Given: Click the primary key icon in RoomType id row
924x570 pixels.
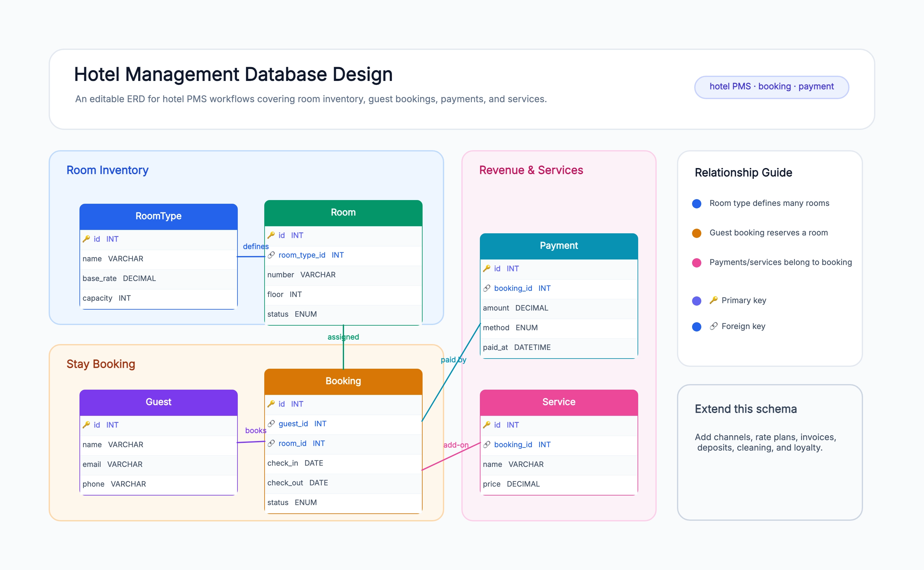Looking at the screenshot, I should 86,239.
